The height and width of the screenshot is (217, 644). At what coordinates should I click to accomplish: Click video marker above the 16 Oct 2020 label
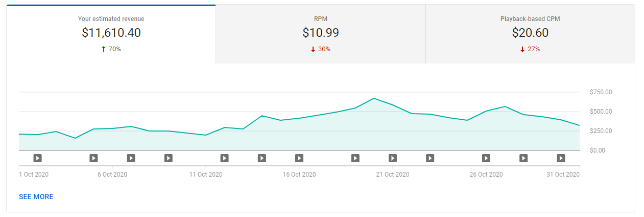point(299,158)
